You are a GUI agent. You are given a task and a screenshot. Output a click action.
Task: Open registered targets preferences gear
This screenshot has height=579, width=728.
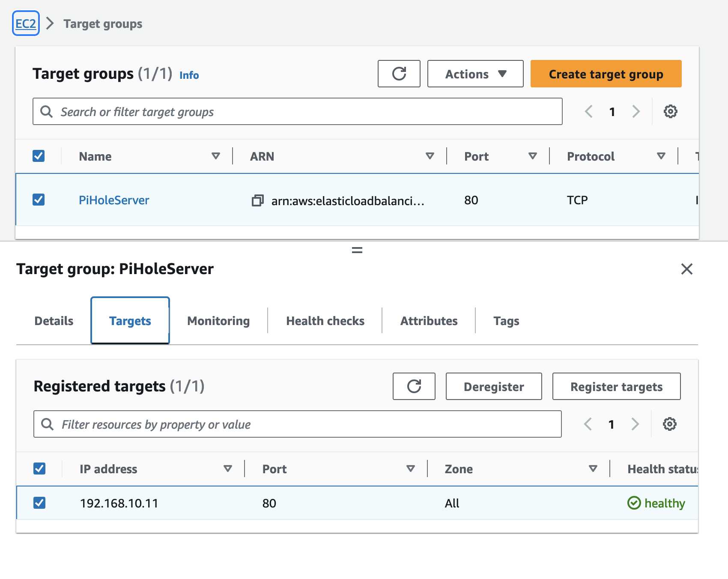point(669,424)
